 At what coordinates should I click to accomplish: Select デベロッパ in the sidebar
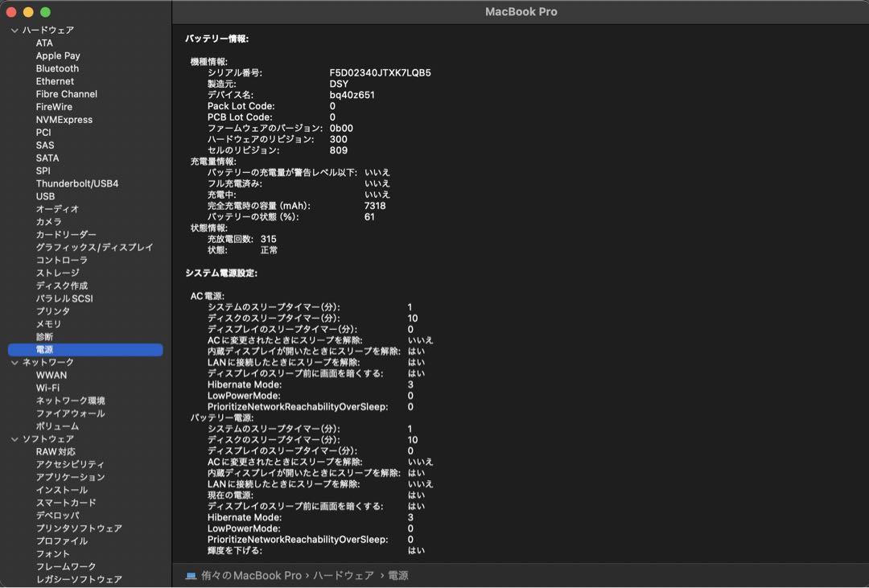[x=58, y=515]
